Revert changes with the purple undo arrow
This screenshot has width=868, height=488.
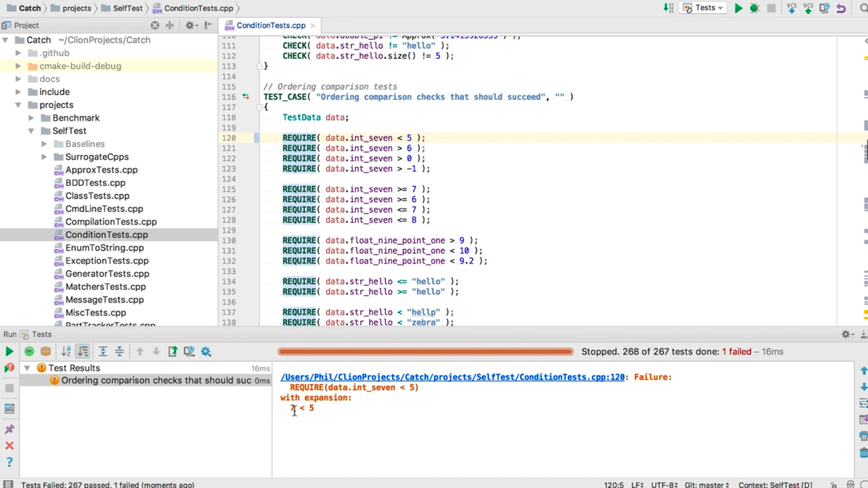pos(841,8)
